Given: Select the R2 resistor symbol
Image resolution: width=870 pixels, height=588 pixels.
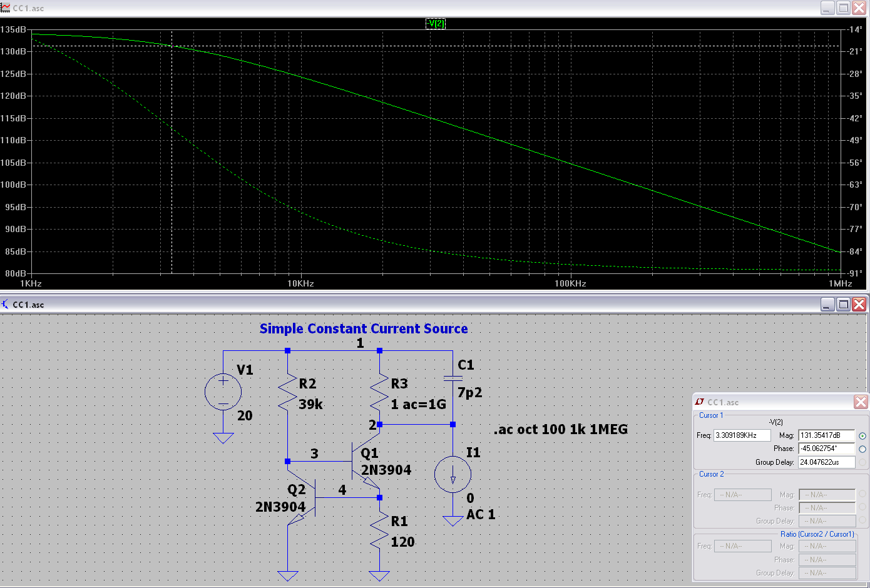Looking at the screenshot, I should [287, 393].
